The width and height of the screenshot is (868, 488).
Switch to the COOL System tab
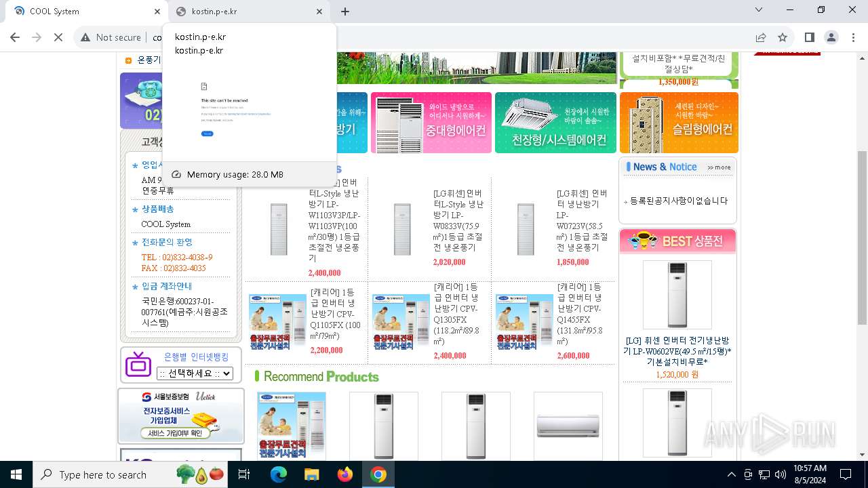81,12
